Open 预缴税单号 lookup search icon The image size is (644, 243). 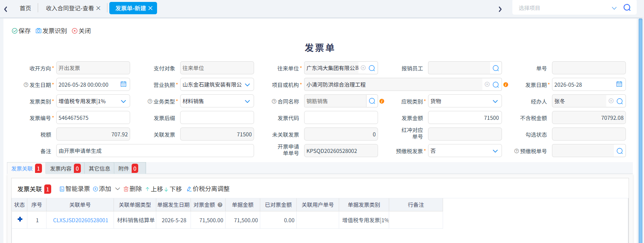coord(620,151)
